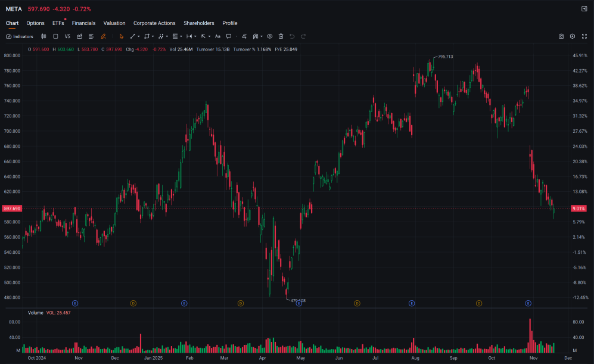The image size is (594, 364).
Task: Click the Volume VOL: 25.457 indicator label
Action: coord(49,313)
